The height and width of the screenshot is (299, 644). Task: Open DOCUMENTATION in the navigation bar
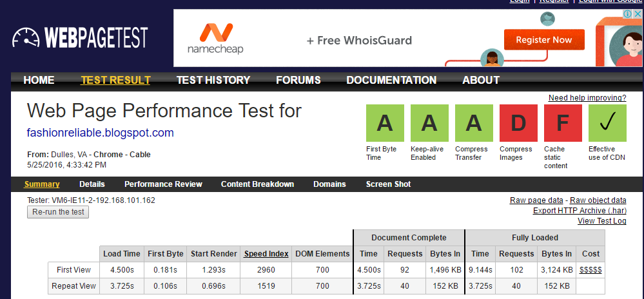pyautogui.click(x=391, y=80)
